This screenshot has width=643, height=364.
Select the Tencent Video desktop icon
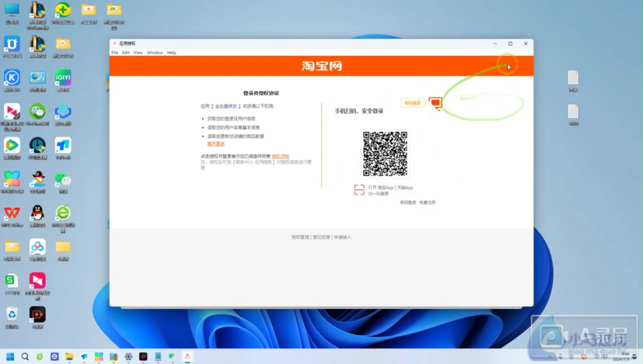(x=12, y=148)
